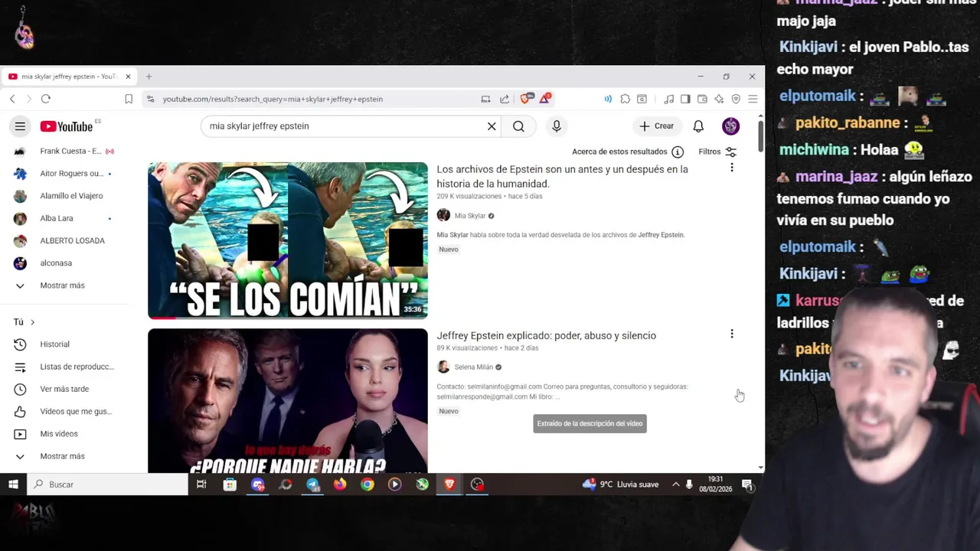
Task: Open Ver más tarde in the sidebar
Action: point(64,389)
